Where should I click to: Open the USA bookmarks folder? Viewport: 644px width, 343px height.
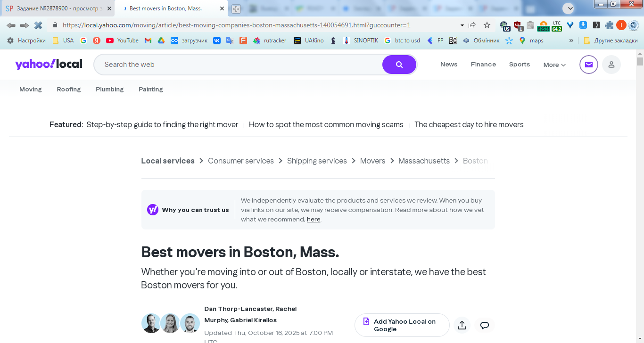click(x=63, y=41)
